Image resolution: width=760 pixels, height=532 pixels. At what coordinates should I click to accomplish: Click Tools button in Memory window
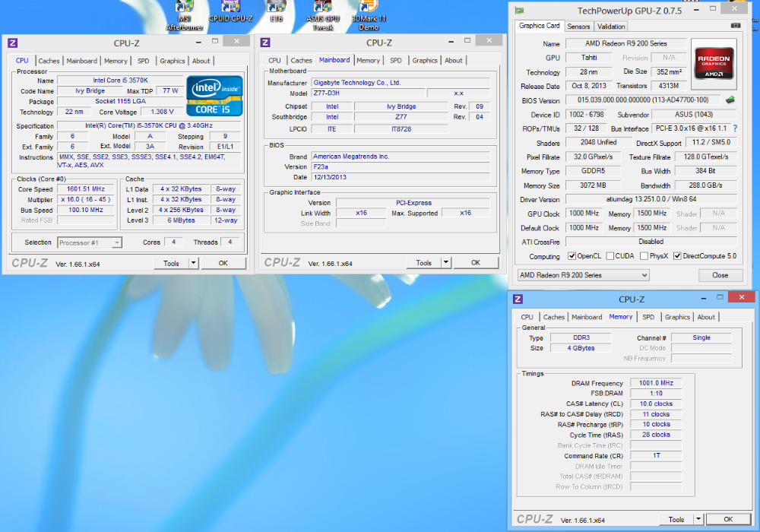click(x=676, y=519)
